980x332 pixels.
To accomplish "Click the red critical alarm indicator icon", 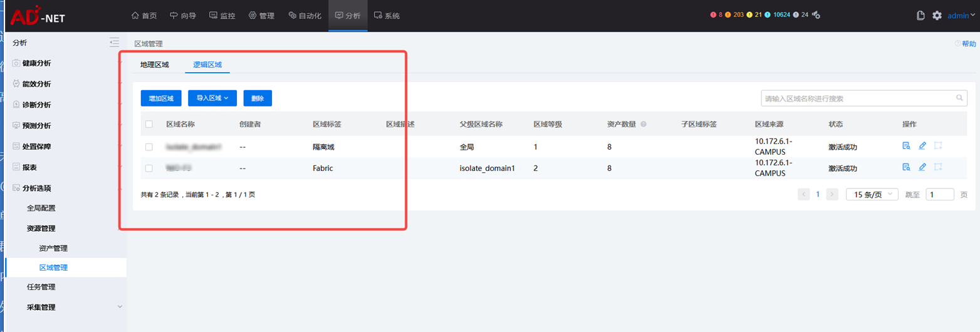I will (713, 15).
